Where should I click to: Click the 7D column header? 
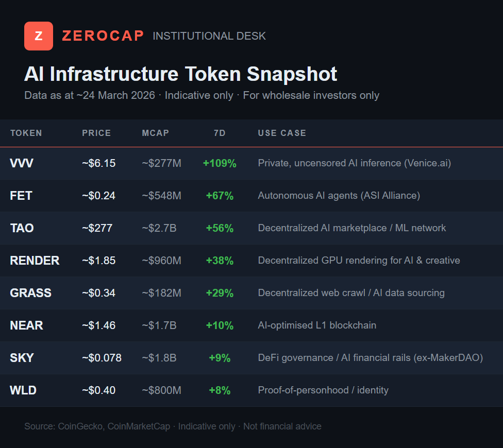coord(220,133)
